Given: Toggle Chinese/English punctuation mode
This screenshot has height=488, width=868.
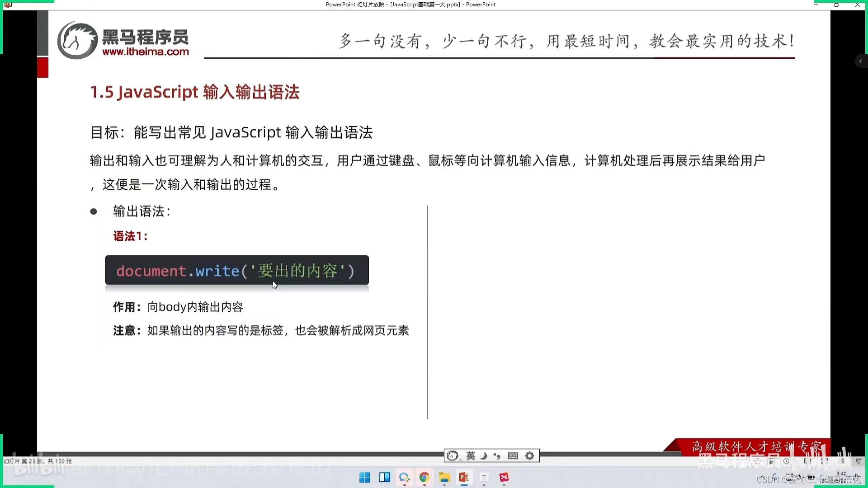Looking at the screenshot, I should pos(497,456).
